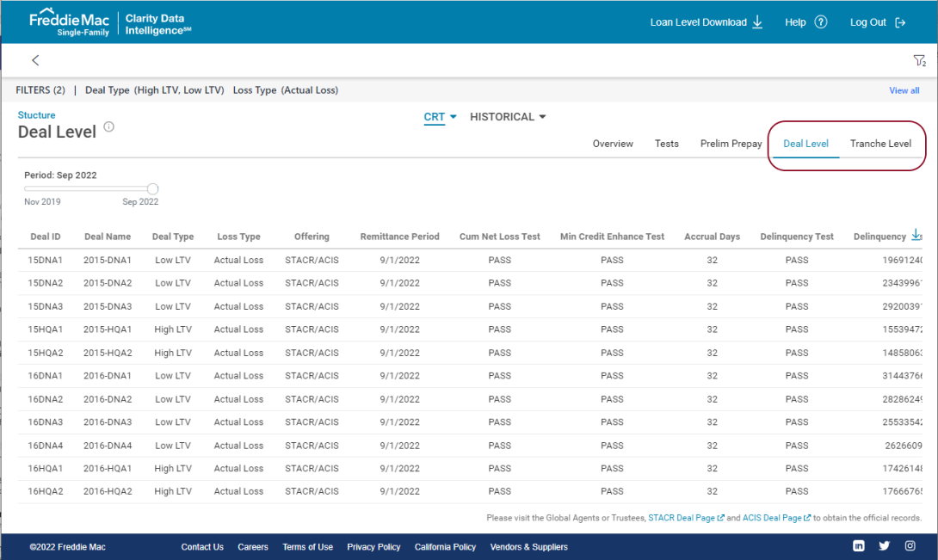Click the Log Out link
This screenshot has height=560, width=938.
(x=868, y=22)
